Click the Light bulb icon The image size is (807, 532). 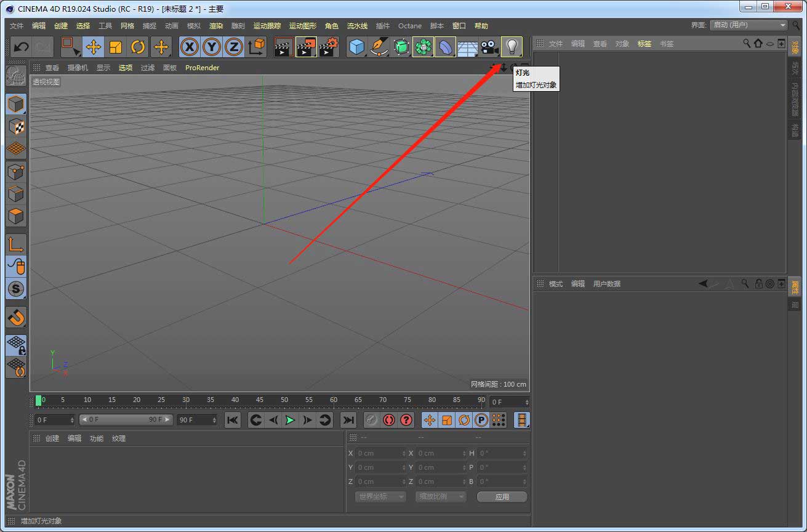512,47
